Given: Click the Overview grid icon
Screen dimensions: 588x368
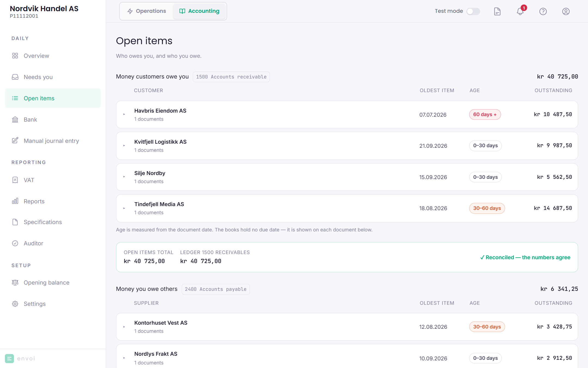Looking at the screenshot, I should coord(15,56).
